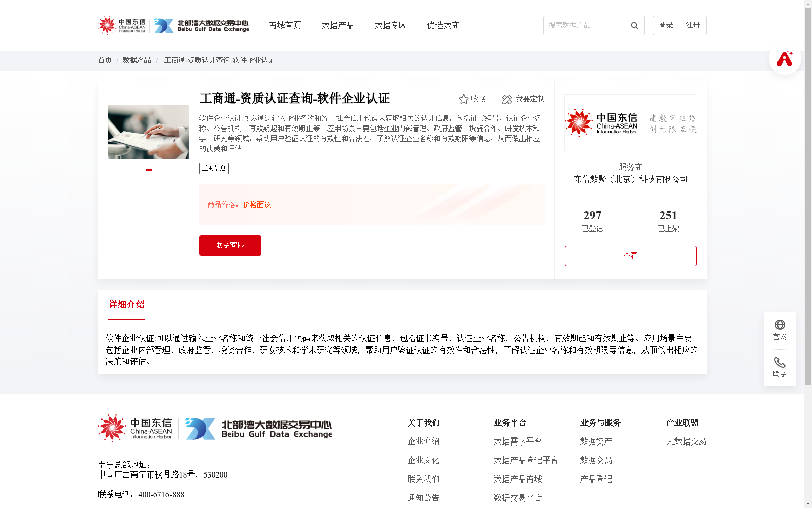Open footer link 数据交易 under 业务与服务
This screenshot has width=812, height=508.
[596, 460]
